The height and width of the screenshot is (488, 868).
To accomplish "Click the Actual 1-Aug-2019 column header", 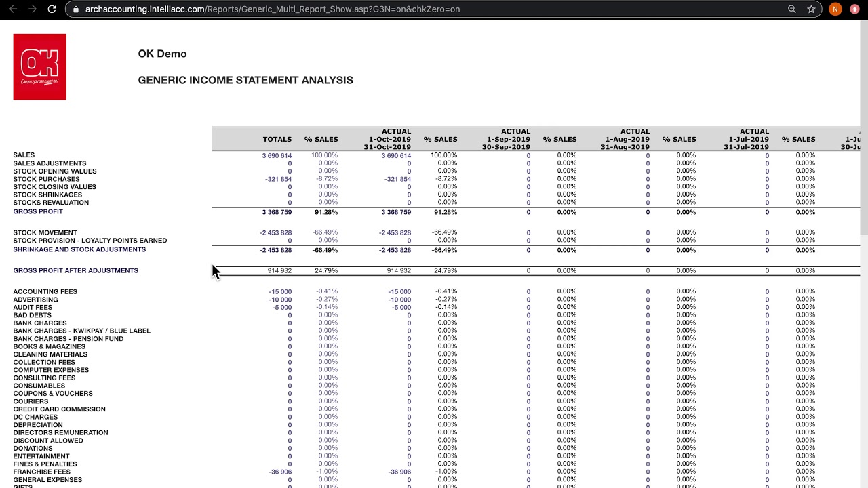I will [626, 139].
